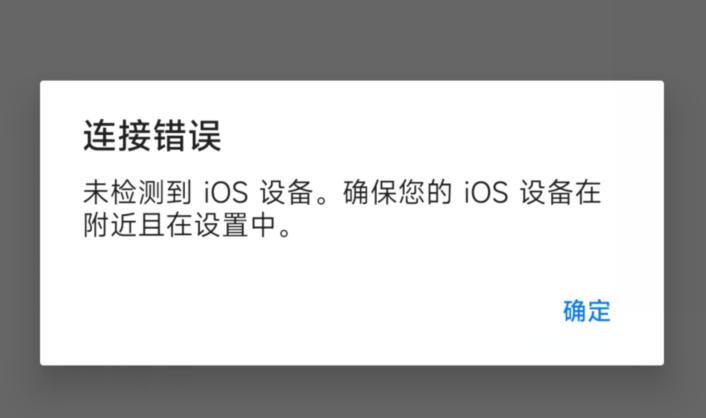Click the first 设备 word before the period
Viewport: 706px width, 418px height.
coord(286,192)
